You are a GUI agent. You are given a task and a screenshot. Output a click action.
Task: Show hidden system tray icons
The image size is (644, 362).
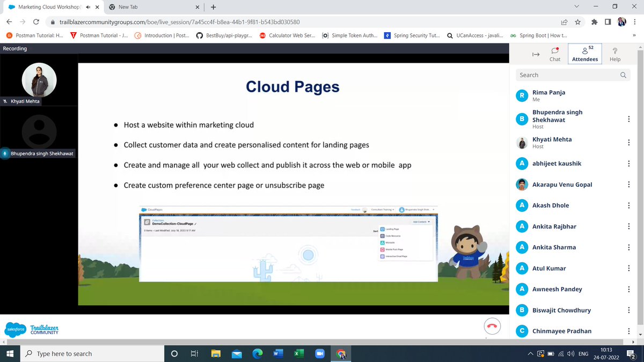coord(530,354)
